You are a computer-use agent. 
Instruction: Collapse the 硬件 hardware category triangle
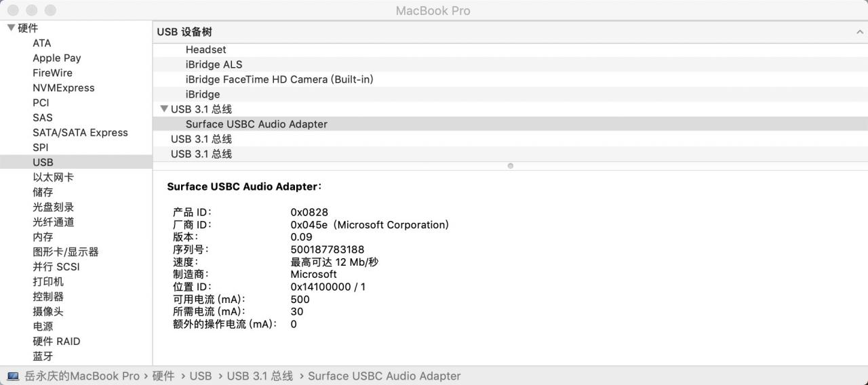11,28
